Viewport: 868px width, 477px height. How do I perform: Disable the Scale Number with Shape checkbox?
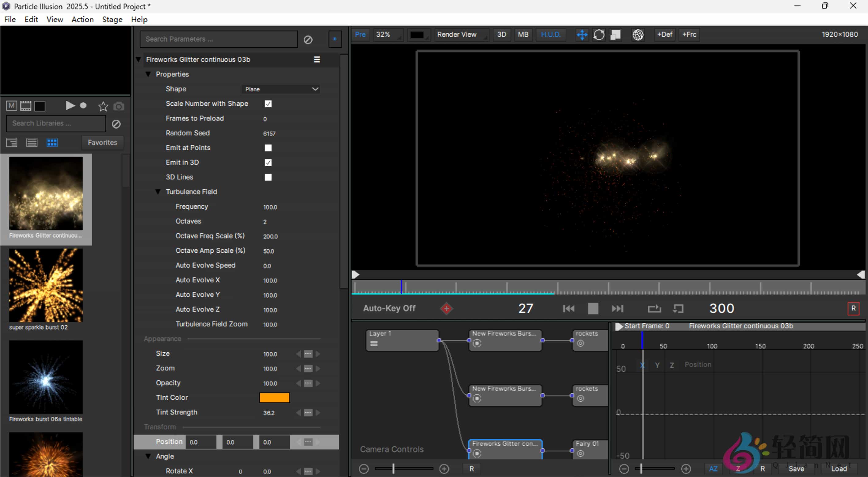[x=268, y=104]
